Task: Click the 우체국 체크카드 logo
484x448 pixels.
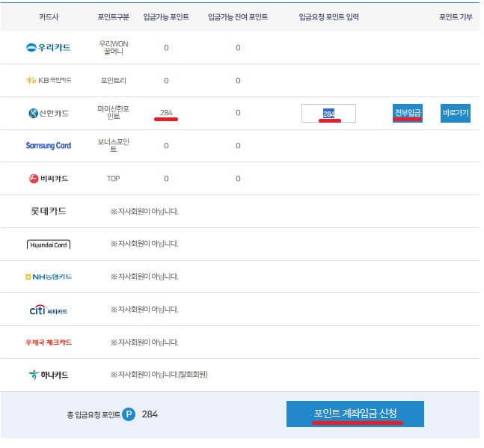Action: (49, 343)
